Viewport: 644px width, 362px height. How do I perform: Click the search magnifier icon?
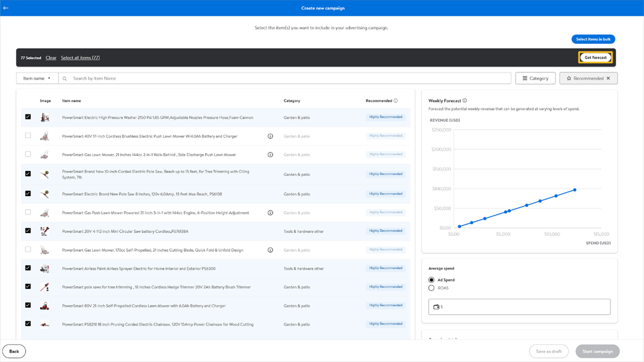(x=65, y=79)
